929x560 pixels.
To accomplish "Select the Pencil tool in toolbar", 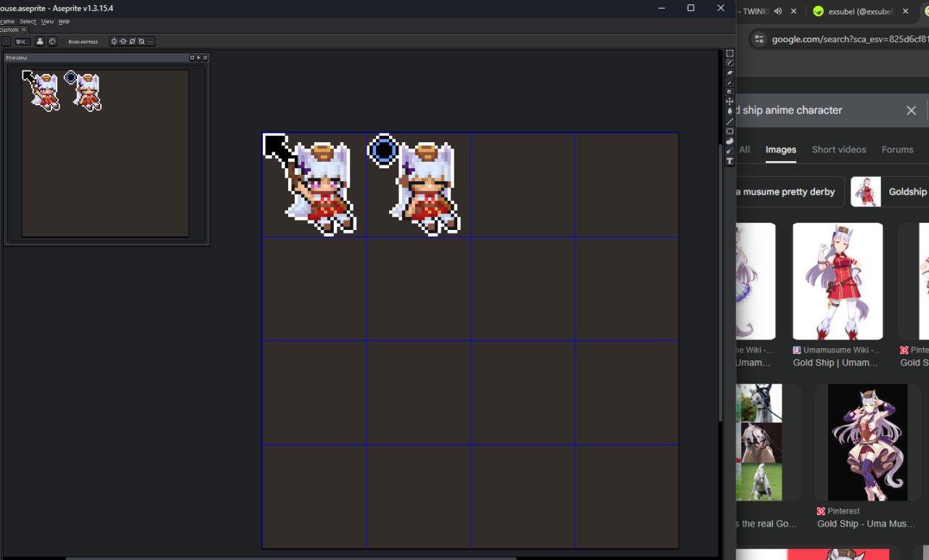I will tap(729, 63).
